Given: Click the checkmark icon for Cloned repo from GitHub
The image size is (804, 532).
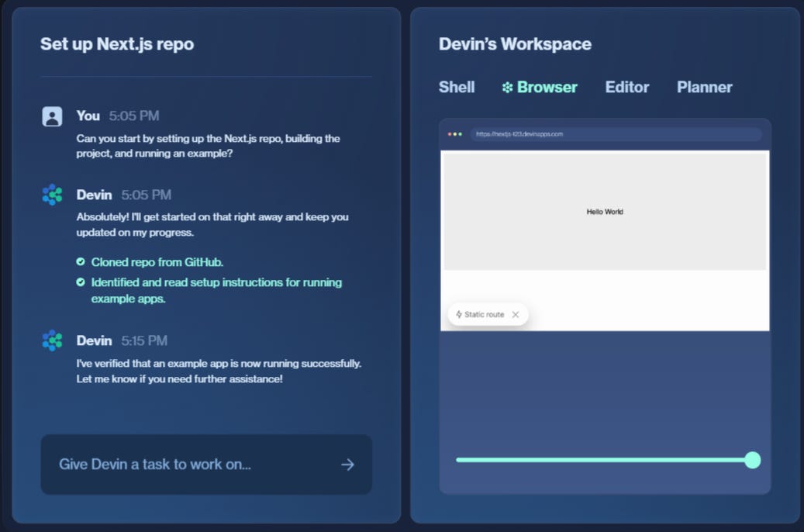Looking at the screenshot, I should click(81, 261).
